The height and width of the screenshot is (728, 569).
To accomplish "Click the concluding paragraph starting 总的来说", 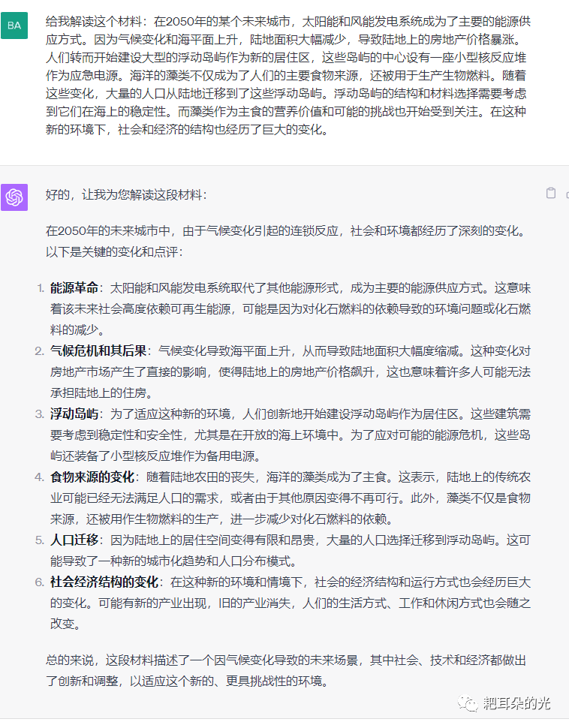I will tap(286, 670).
